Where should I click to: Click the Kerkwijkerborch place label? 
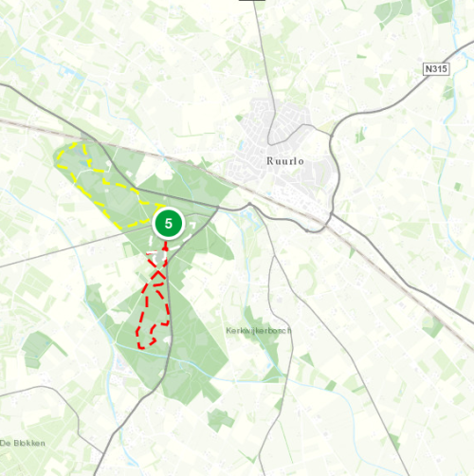tap(258, 331)
